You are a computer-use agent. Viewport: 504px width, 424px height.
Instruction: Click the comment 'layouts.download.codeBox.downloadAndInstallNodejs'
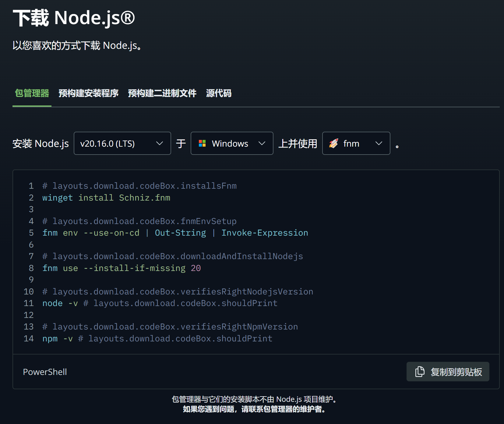[x=173, y=256]
